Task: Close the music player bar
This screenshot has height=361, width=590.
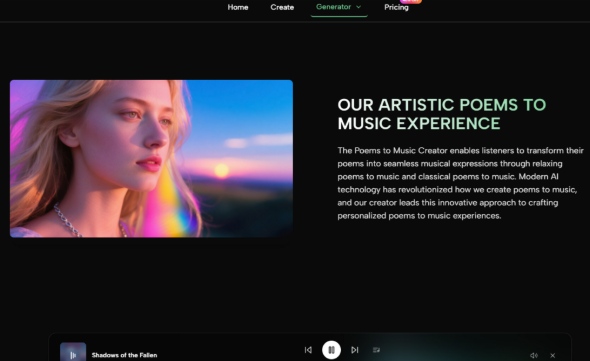Action: (x=552, y=355)
